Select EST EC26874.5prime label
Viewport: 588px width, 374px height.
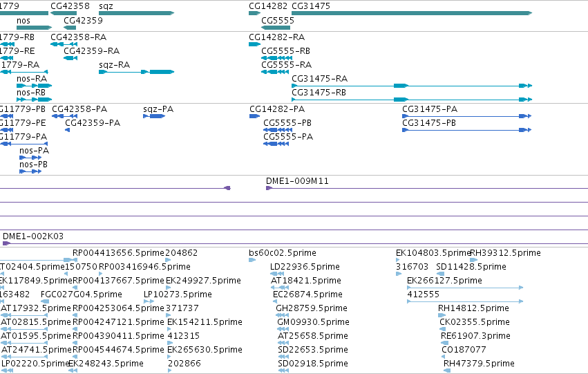pos(308,294)
